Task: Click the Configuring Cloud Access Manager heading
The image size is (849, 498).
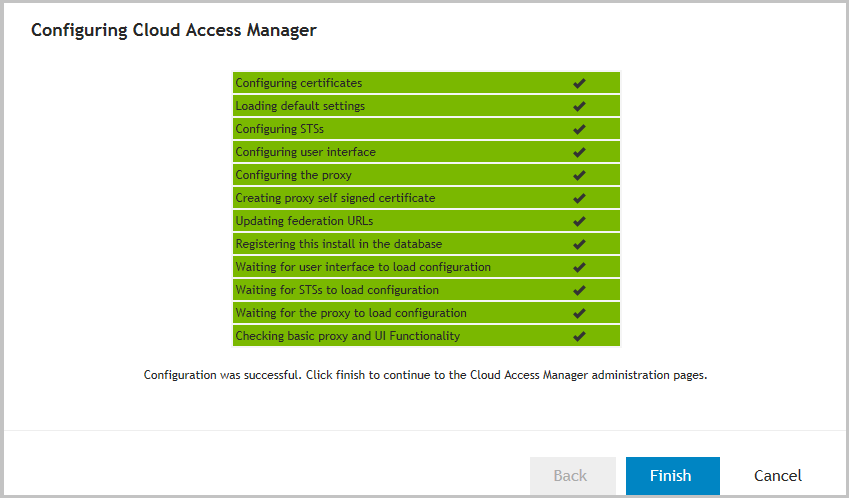Action: click(174, 30)
